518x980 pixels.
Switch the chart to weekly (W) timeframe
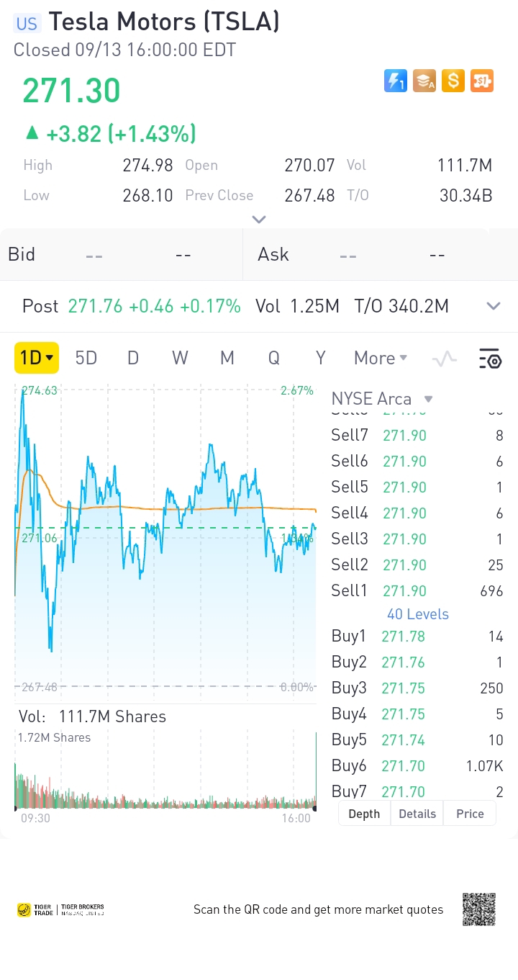(x=180, y=358)
